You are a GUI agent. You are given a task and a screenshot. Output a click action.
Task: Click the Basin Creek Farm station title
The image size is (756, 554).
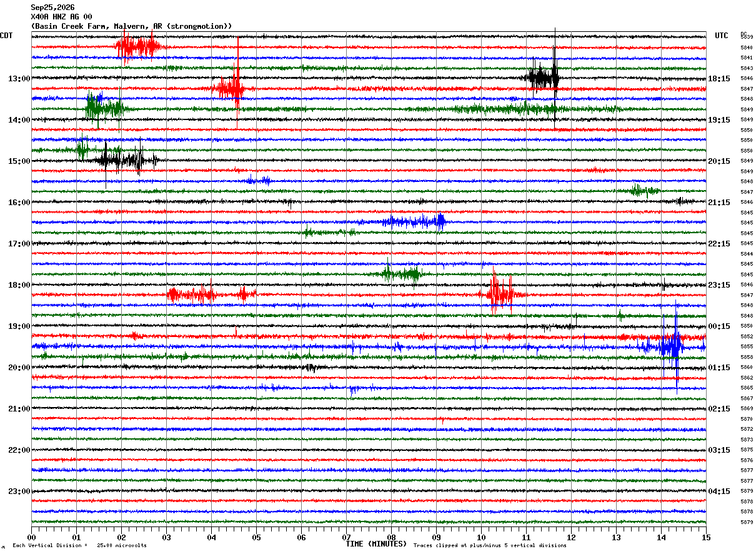131,26
